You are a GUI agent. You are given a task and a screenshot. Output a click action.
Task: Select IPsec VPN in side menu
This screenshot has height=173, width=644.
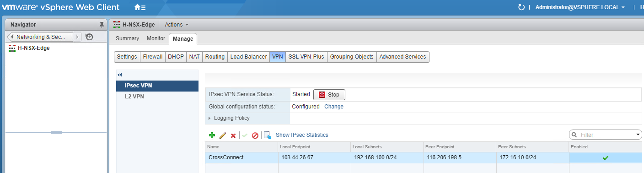pyautogui.click(x=157, y=86)
